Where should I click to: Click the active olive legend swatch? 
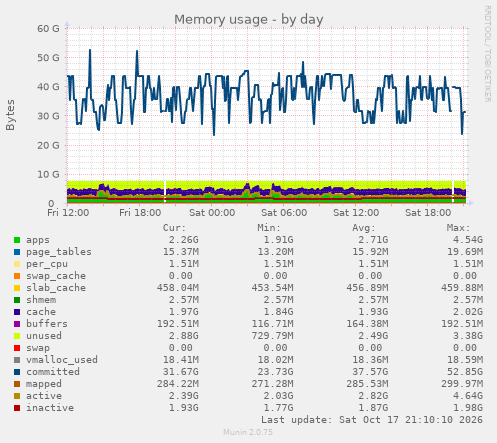(17, 396)
